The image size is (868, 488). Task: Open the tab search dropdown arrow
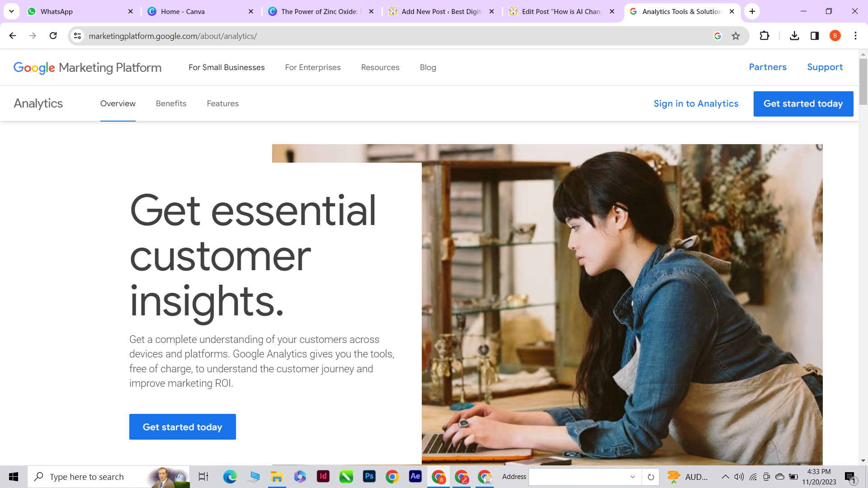click(x=11, y=11)
